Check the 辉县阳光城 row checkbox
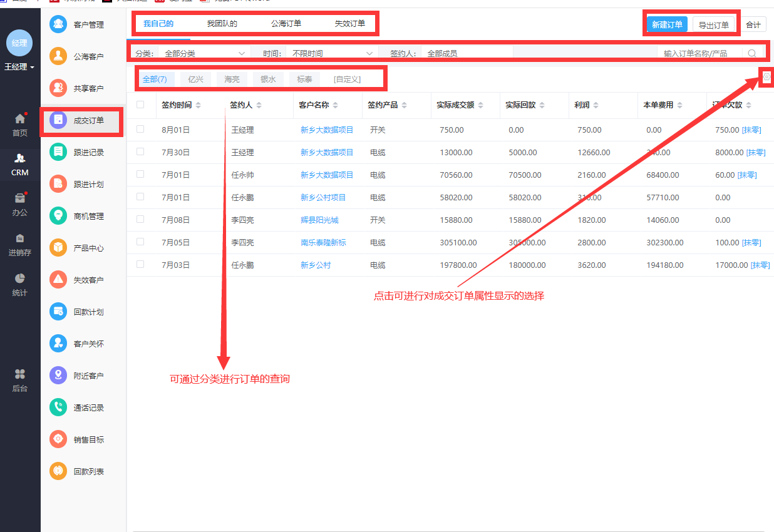 pyautogui.click(x=140, y=219)
